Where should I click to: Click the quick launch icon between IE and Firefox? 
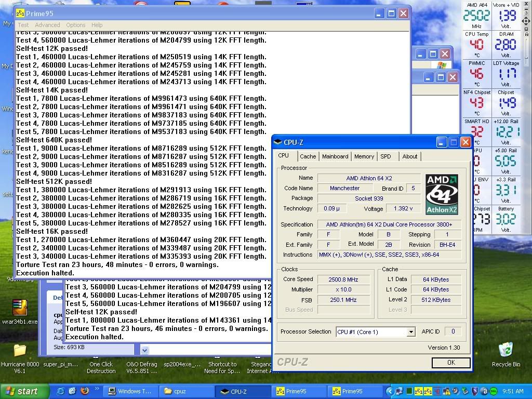click(x=73, y=391)
